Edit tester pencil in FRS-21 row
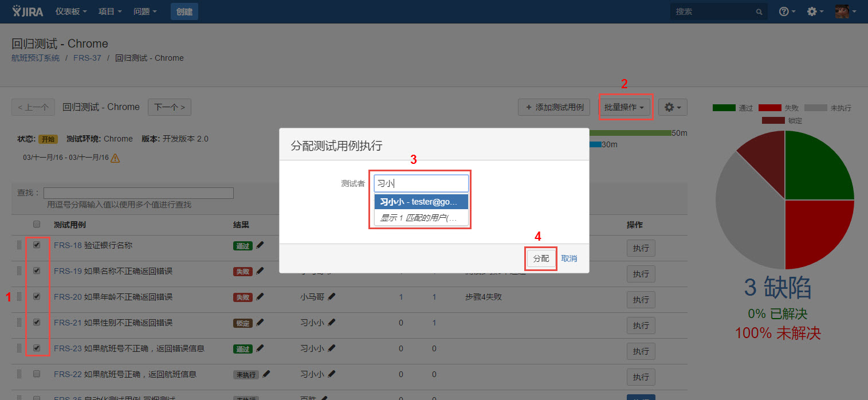 pyautogui.click(x=332, y=323)
